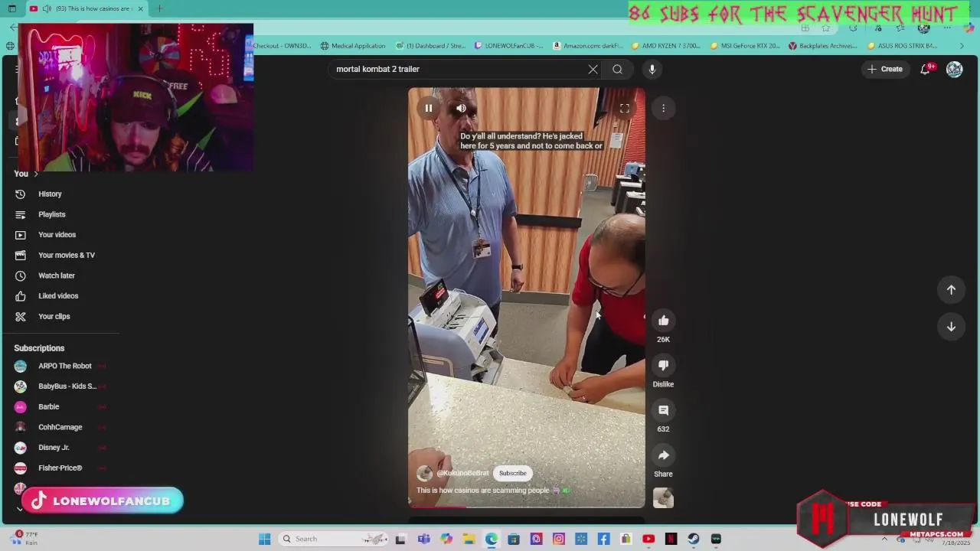The height and width of the screenshot is (551, 980).
Task: Open the AMD RYZEN 7 3700 bookmark
Action: (x=665, y=46)
